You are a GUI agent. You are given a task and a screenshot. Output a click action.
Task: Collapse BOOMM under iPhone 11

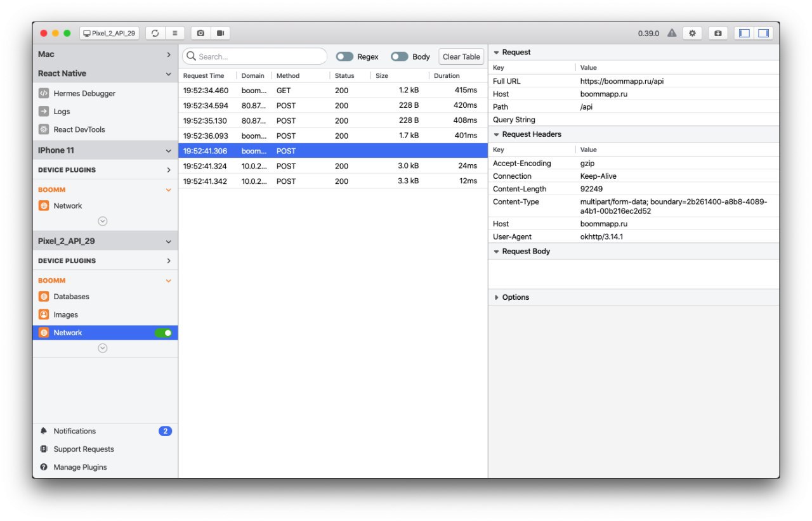169,190
